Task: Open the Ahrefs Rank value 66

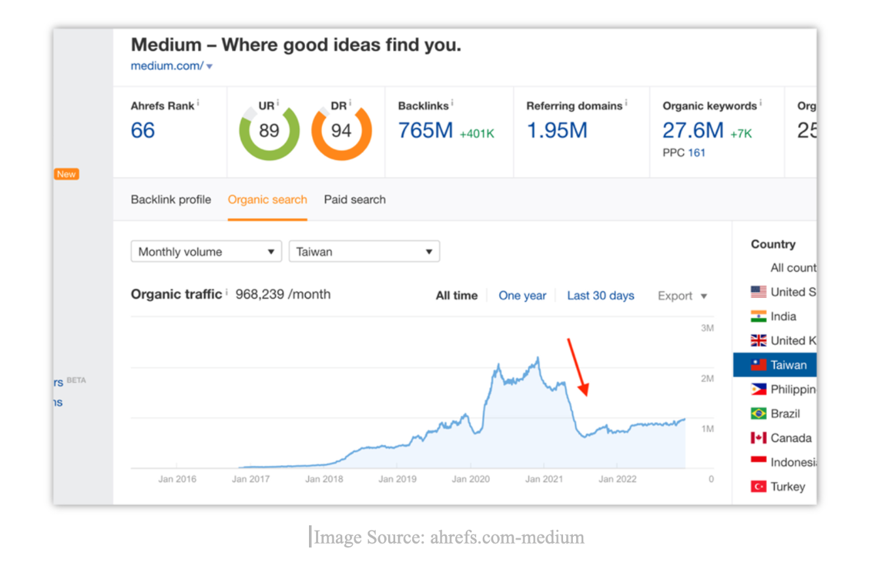Action: 142,131
